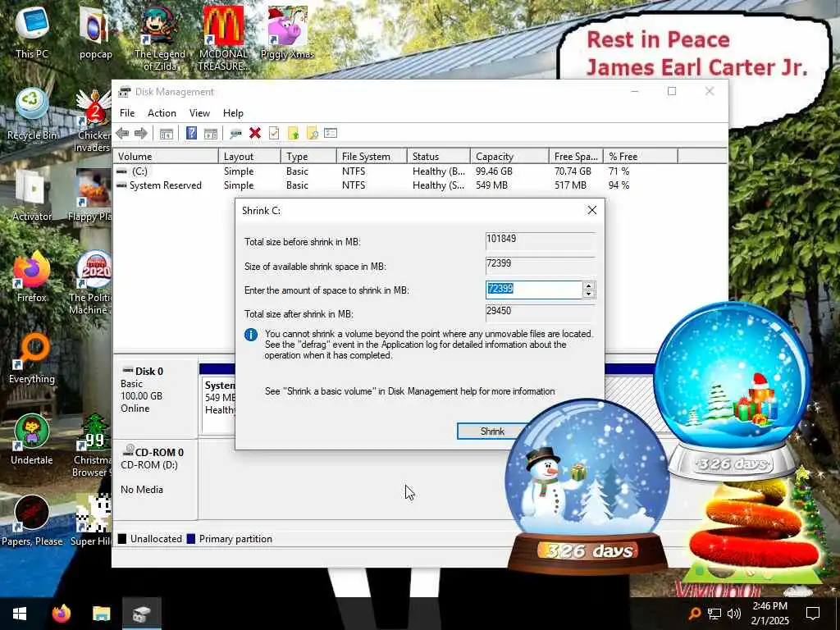Click the red X Delete toolbar icon
This screenshot has width=840, height=630.
pyautogui.click(x=255, y=134)
